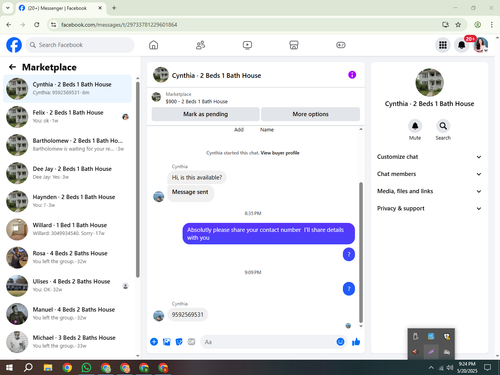
Task: Click More options button
Action: (x=310, y=114)
